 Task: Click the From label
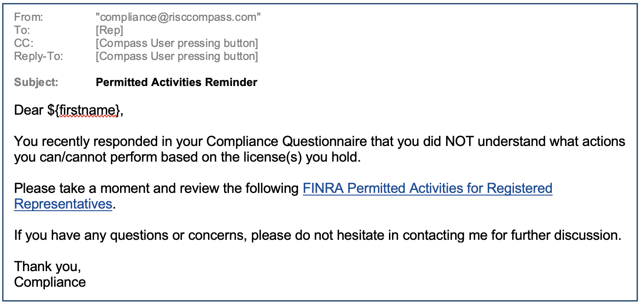tap(29, 17)
